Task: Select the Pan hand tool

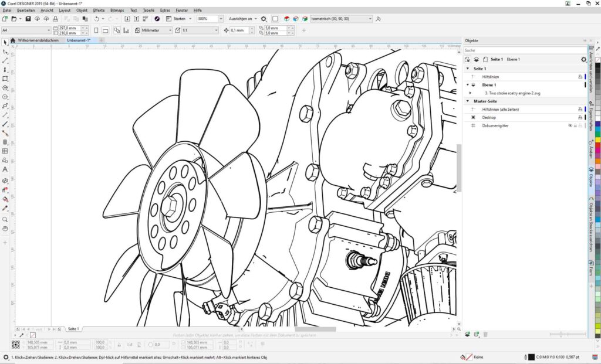Action: point(5,229)
